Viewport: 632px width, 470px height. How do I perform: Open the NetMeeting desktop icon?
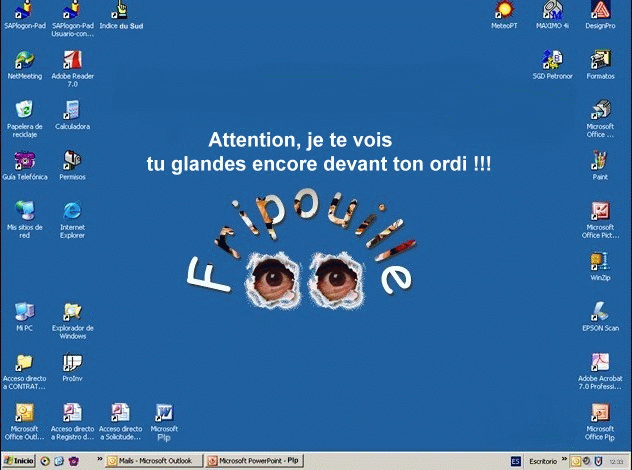pos(24,61)
